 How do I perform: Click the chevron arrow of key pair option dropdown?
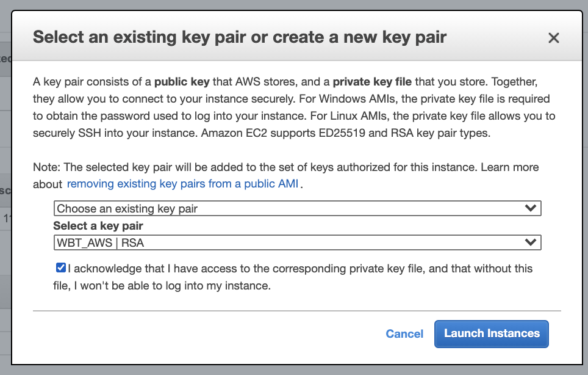click(x=531, y=208)
